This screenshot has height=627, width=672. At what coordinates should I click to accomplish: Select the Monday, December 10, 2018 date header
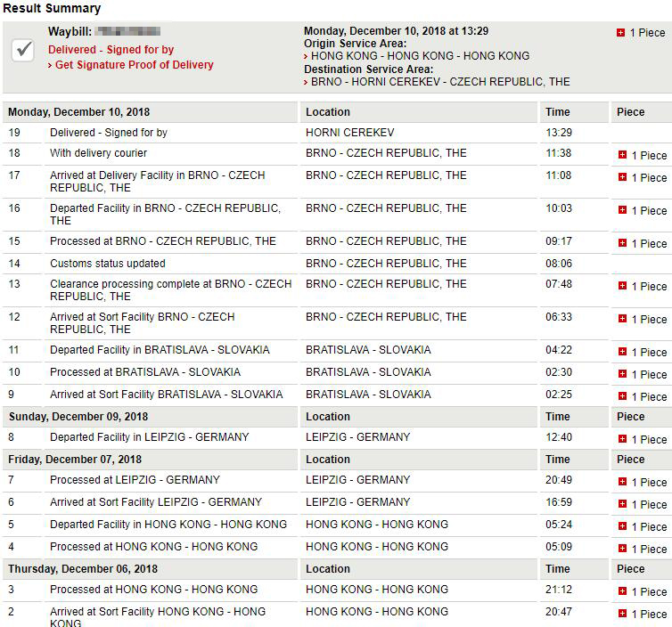coord(78,112)
